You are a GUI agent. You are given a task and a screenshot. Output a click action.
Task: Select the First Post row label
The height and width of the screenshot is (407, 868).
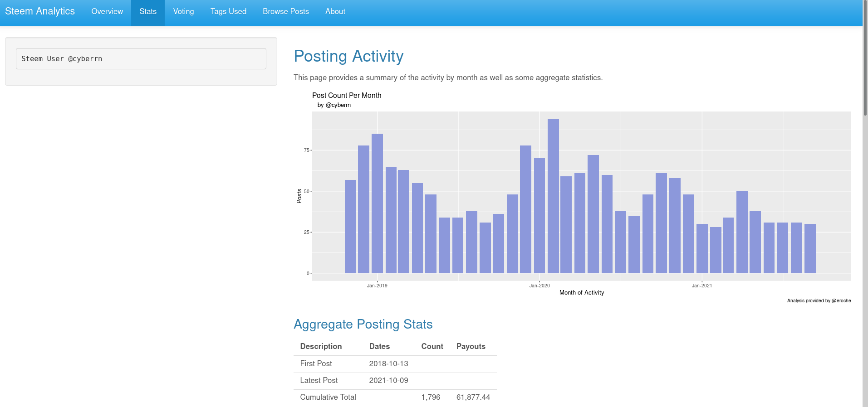[316, 363]
